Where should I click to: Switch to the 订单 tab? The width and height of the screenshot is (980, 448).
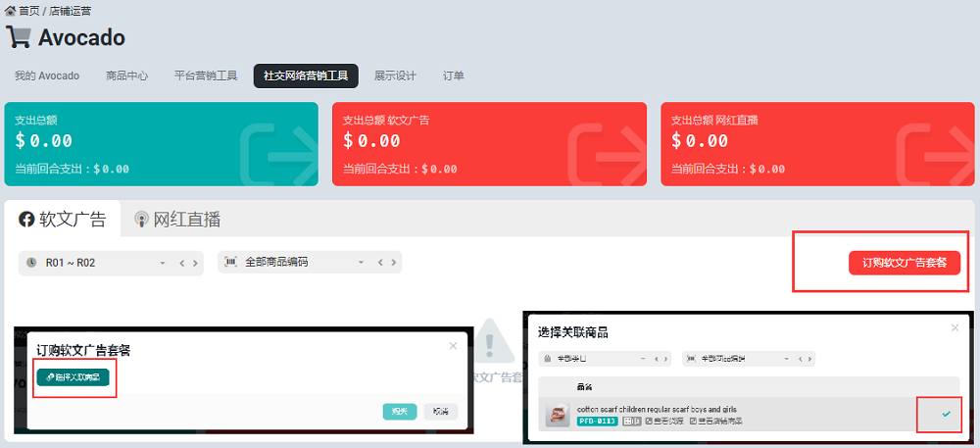tap(453, 75)
